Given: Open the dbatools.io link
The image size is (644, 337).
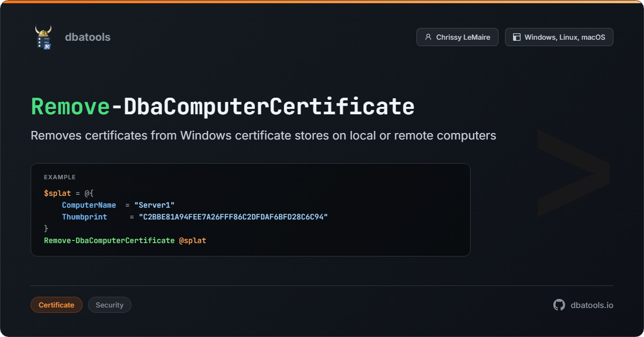Looking at the screenshot, I should pos(592,305).
